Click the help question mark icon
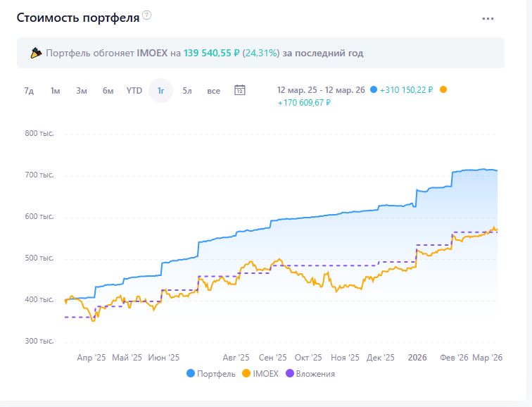 point(146,15)
